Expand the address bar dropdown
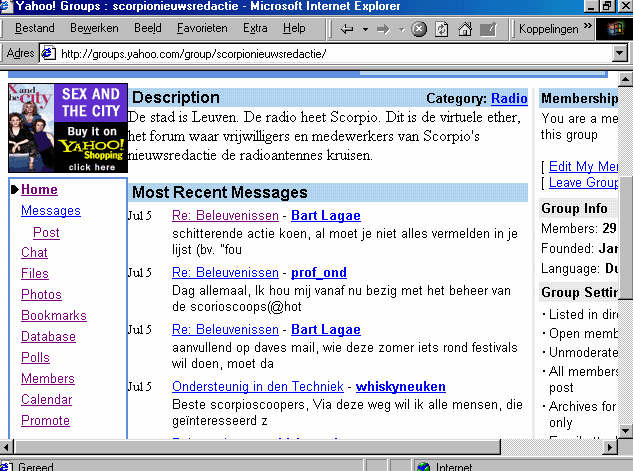This screenshot has height=471, width=633. tap(619, 53)
